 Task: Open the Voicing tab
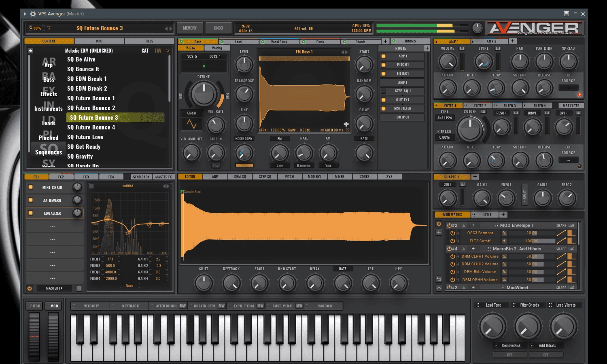click(217, 48)
